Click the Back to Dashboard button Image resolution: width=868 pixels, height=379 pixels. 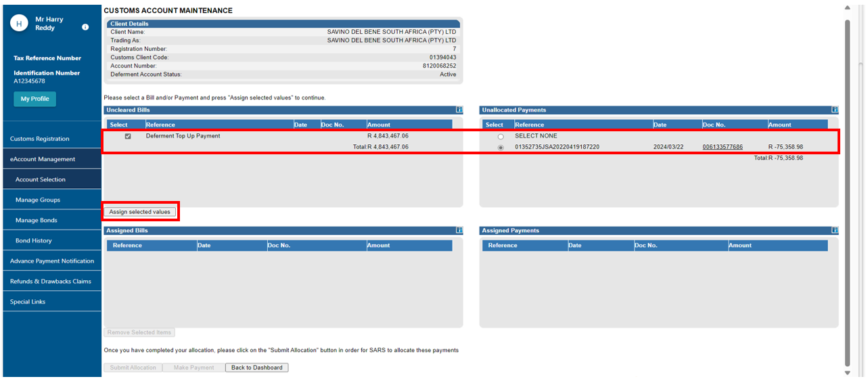click(x=256, y=367)
